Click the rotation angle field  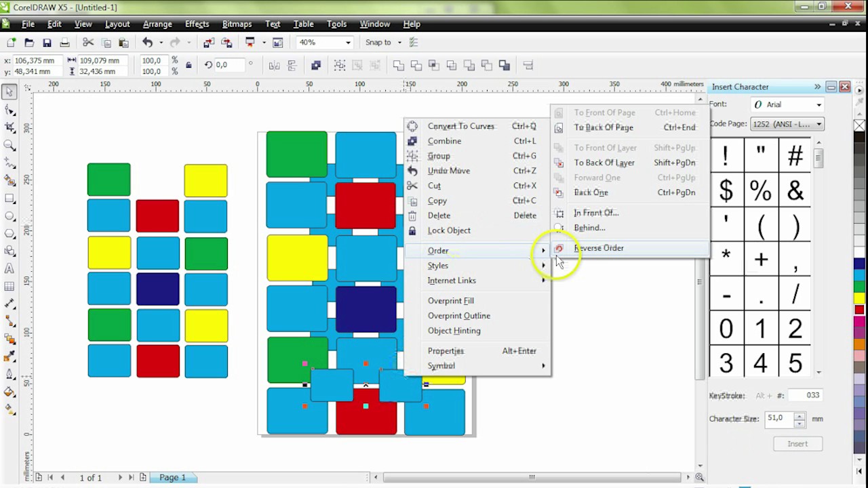click(230, 65)
